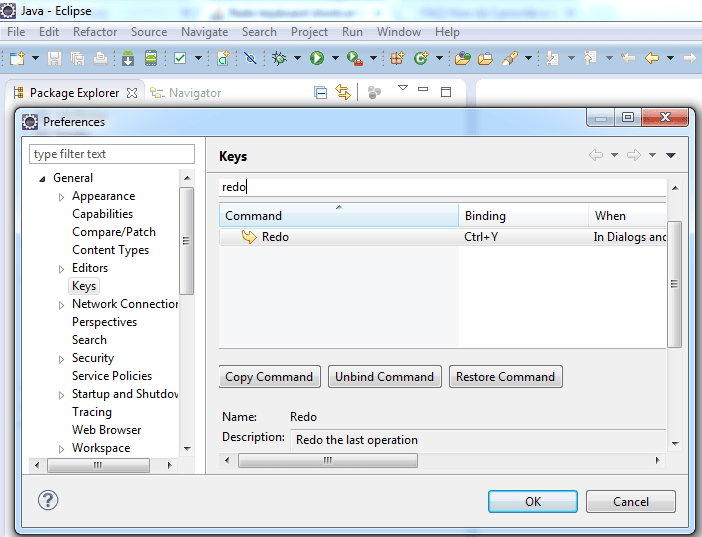Click the Last Edit Location icon
702x537 pixels.
628,58
